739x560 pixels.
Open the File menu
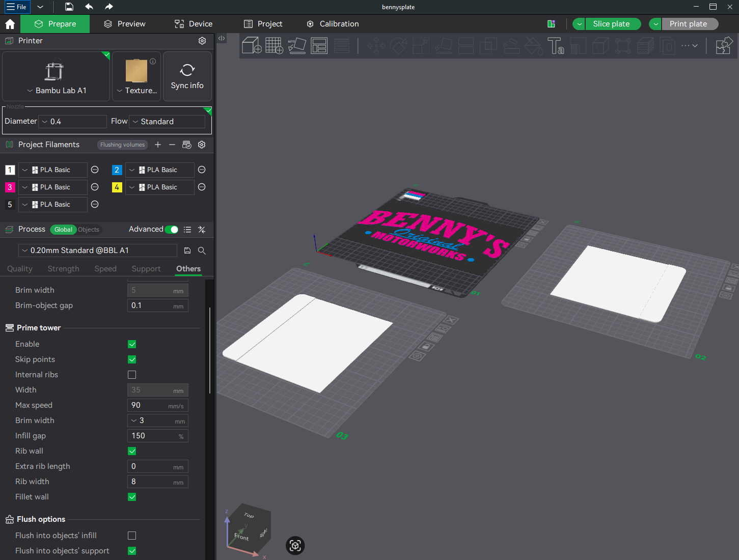point(17,7)
